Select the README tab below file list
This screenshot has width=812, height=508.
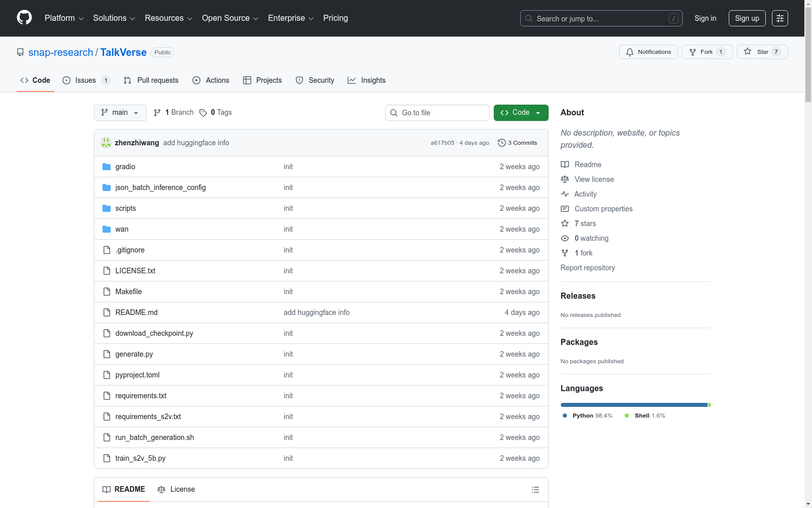click(x=124, y=489)
